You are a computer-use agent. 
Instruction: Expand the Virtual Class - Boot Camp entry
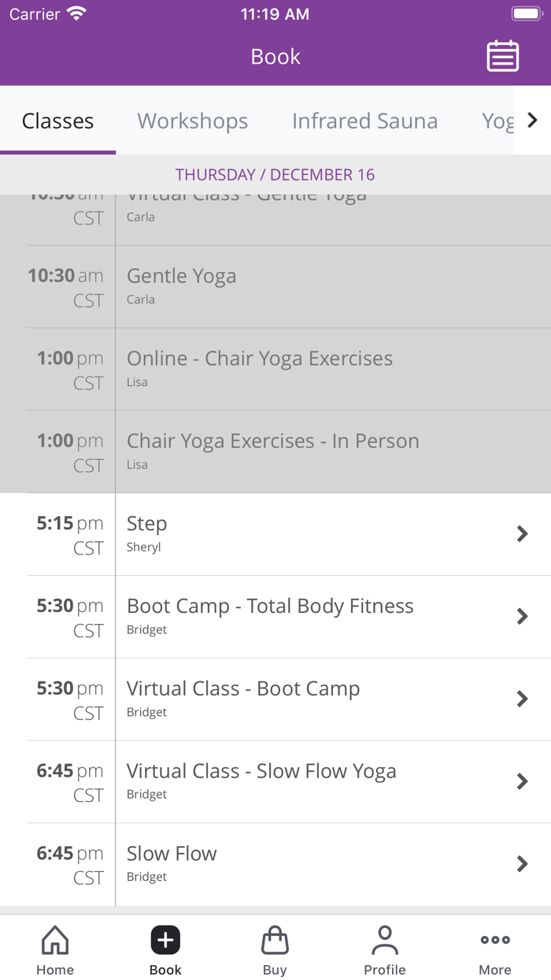click(275, 699)
